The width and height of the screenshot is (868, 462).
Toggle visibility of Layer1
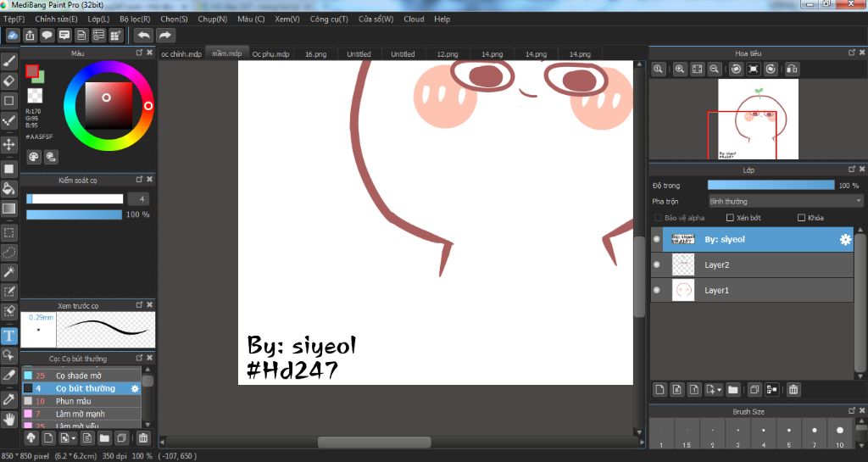pyautogui.click(x=657, y=290)
